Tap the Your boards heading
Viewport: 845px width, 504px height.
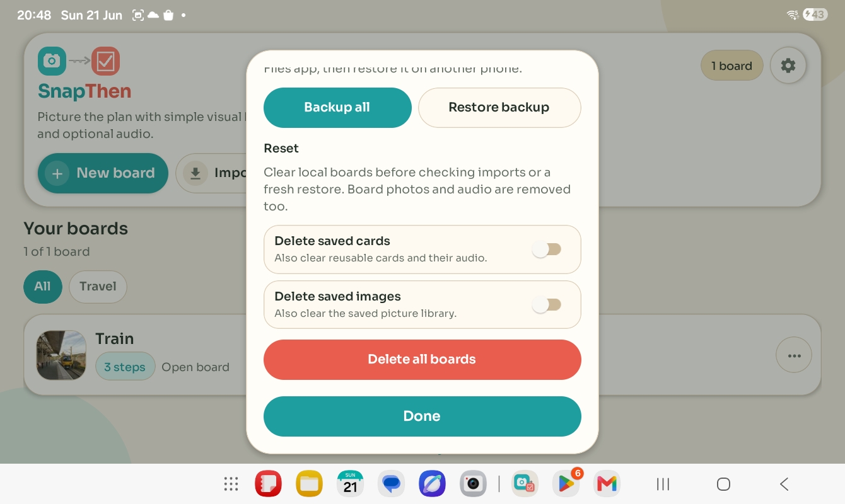click(x=76, y=229)
